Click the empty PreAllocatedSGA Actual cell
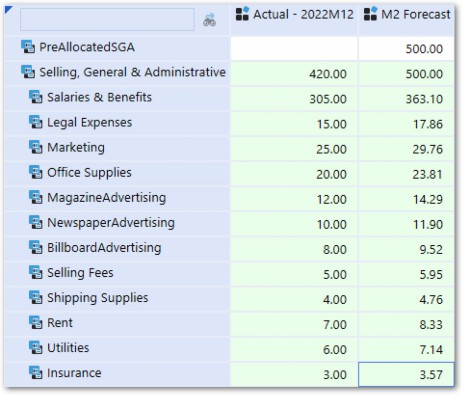 (x=294, y=49)
